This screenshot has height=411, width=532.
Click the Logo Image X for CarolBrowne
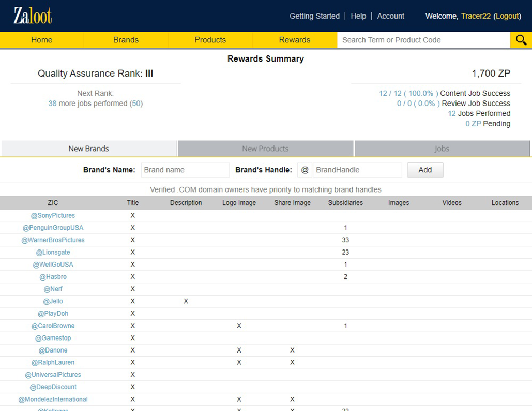(x=239, y=326)
